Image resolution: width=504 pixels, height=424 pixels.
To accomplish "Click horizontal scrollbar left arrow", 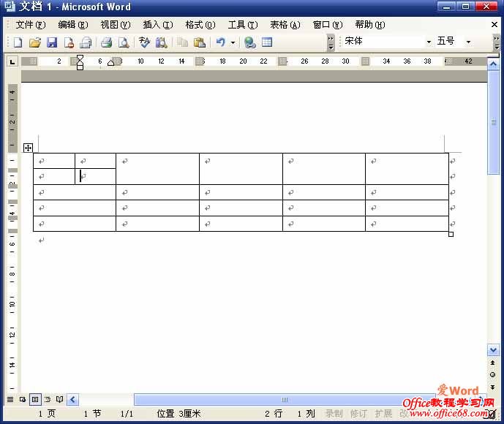I will (72, 400).
